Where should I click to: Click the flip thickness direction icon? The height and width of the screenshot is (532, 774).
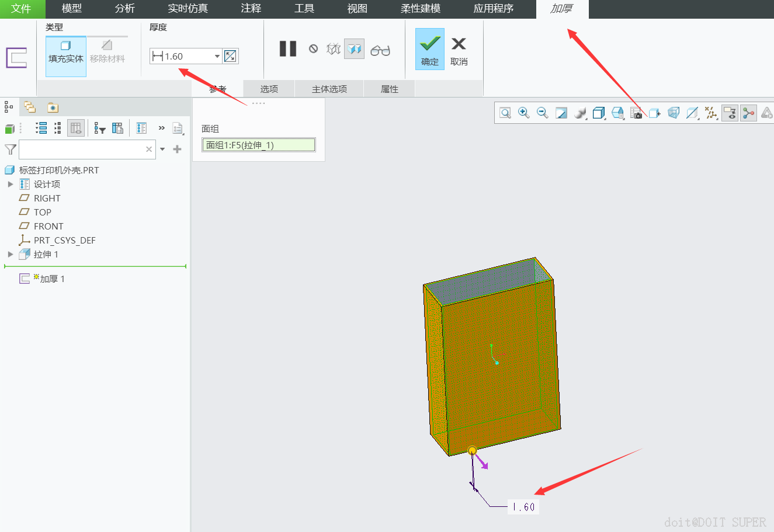pos(230,56)
